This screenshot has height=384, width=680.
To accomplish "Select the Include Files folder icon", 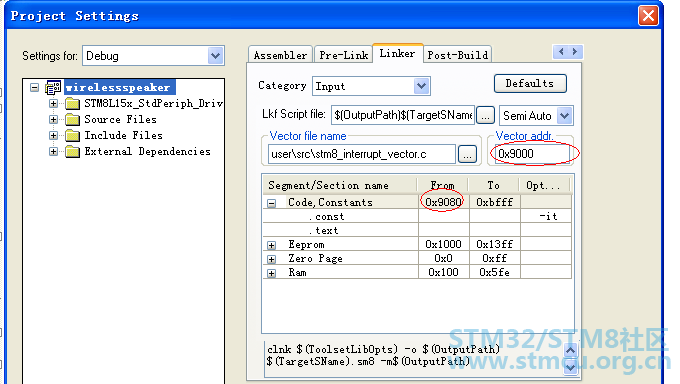I will [72, 135].
